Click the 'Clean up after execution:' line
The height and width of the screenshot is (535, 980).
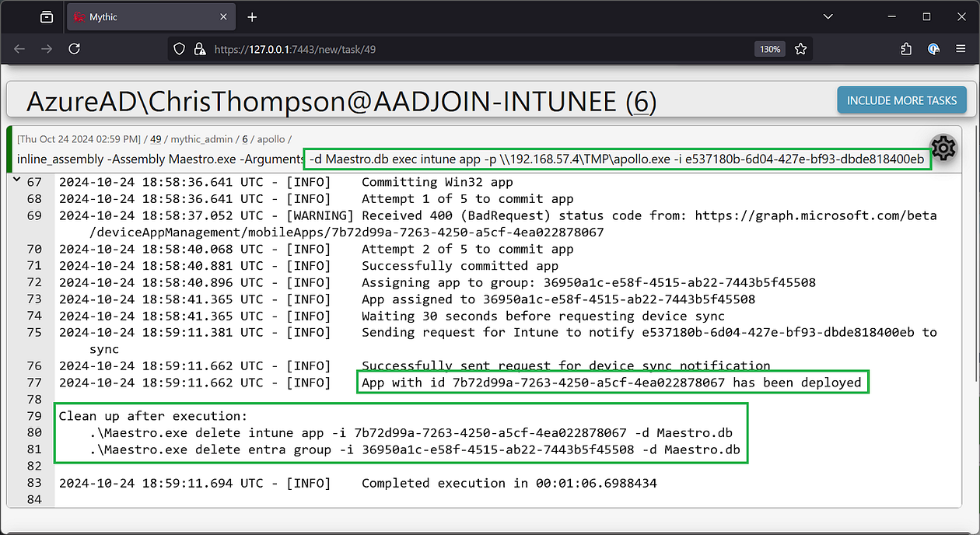tap(153, 416)
